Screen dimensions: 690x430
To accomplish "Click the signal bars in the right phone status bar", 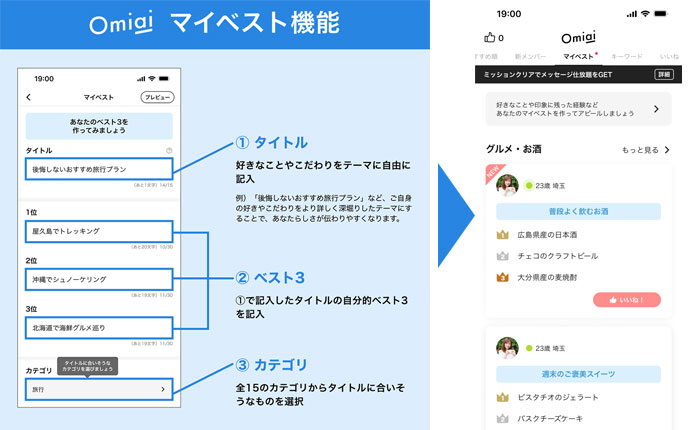I will pos(631,14).
